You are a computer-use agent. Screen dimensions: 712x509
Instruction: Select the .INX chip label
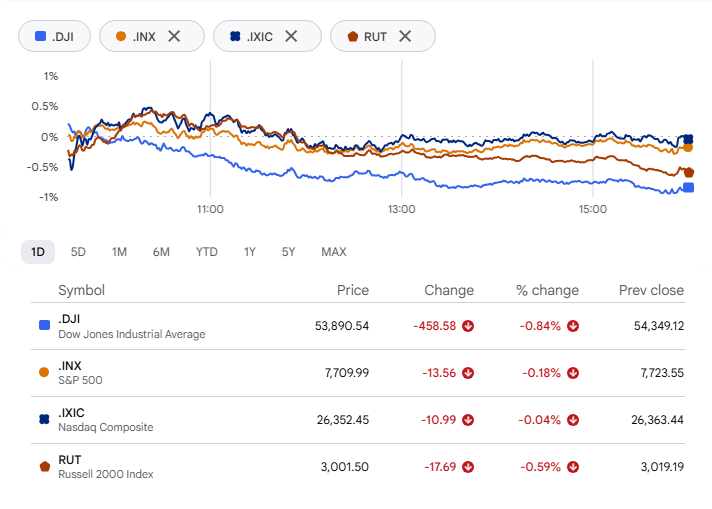144,37
